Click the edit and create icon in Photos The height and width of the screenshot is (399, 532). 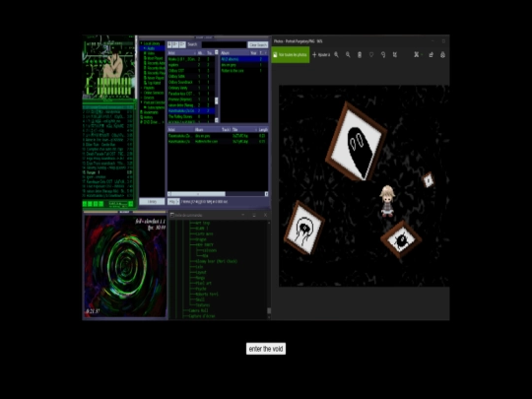[416, 54]
